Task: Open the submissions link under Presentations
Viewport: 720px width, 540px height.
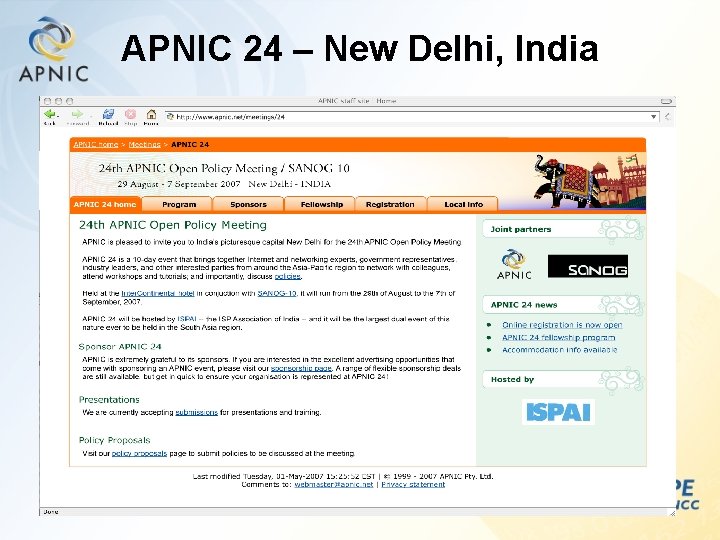Action: coord(197,412)
